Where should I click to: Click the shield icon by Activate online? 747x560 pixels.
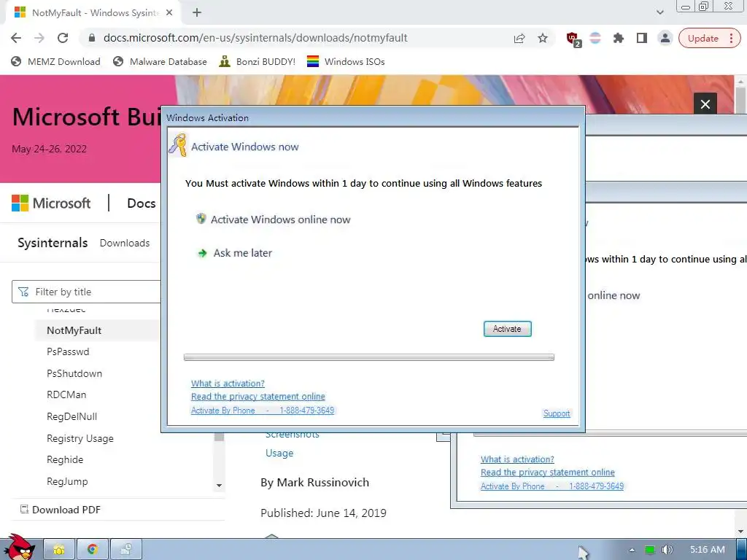(201, 219)
